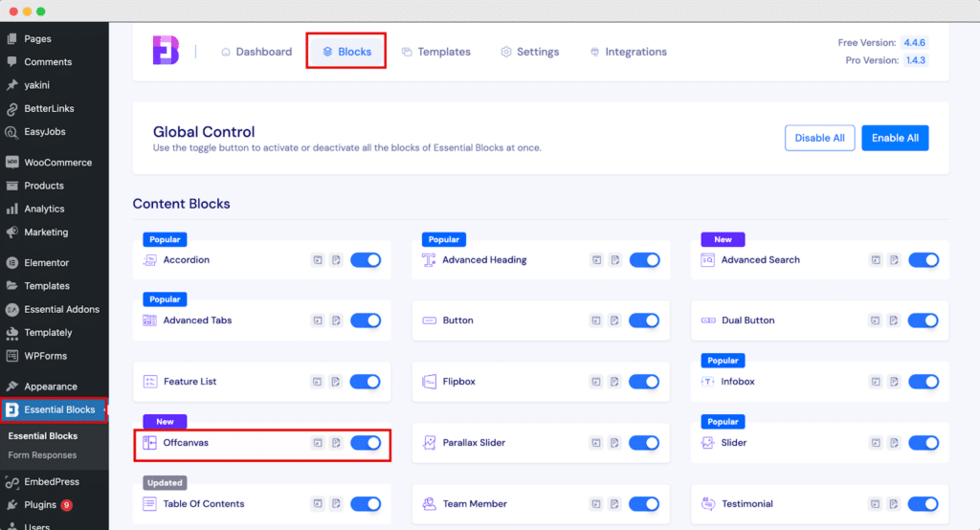Open the demo icon for Offcanvas block
The image size is (980, 530).
click(x=318, y=443)
